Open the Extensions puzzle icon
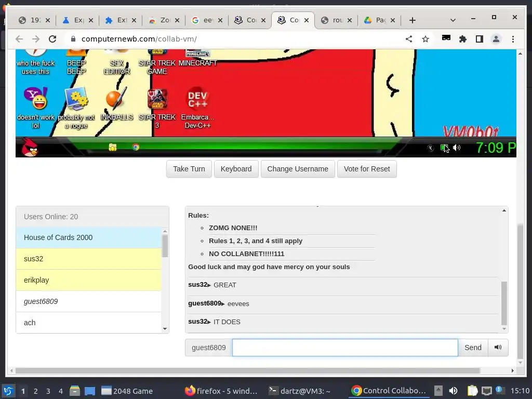The height and width of the screenshot is (399, 532). [x=463, y=39]
